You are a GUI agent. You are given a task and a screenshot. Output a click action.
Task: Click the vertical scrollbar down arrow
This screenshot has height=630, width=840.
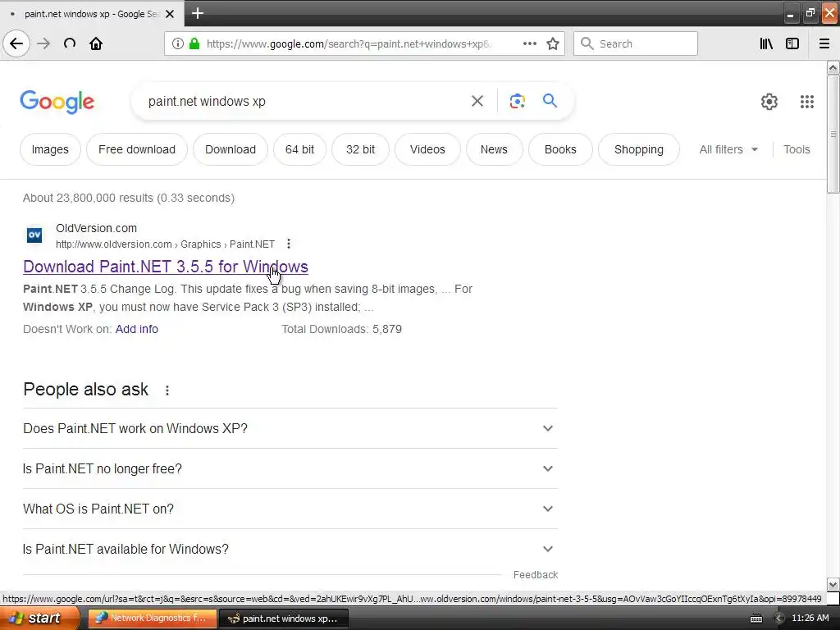click(833, 584)
